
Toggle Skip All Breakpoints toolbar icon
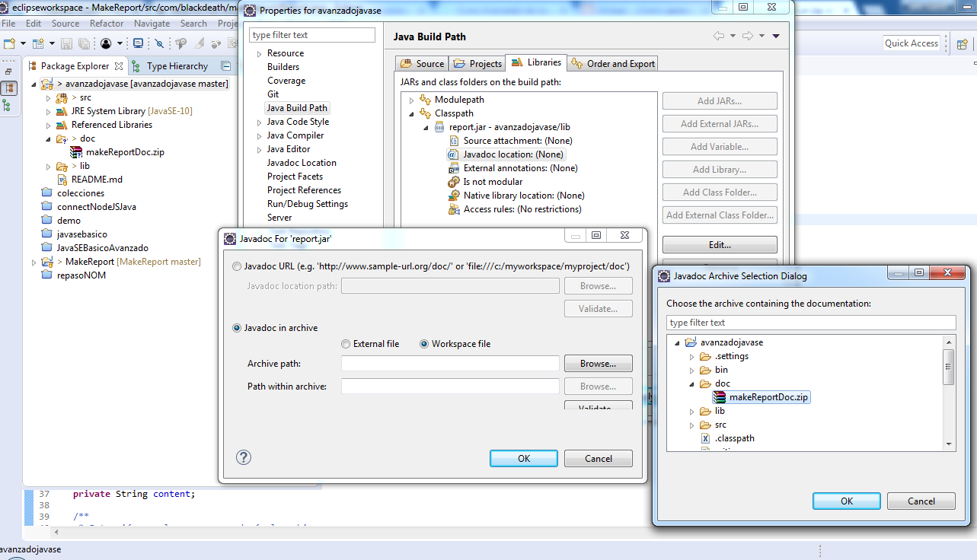click(x=159, y=43)
